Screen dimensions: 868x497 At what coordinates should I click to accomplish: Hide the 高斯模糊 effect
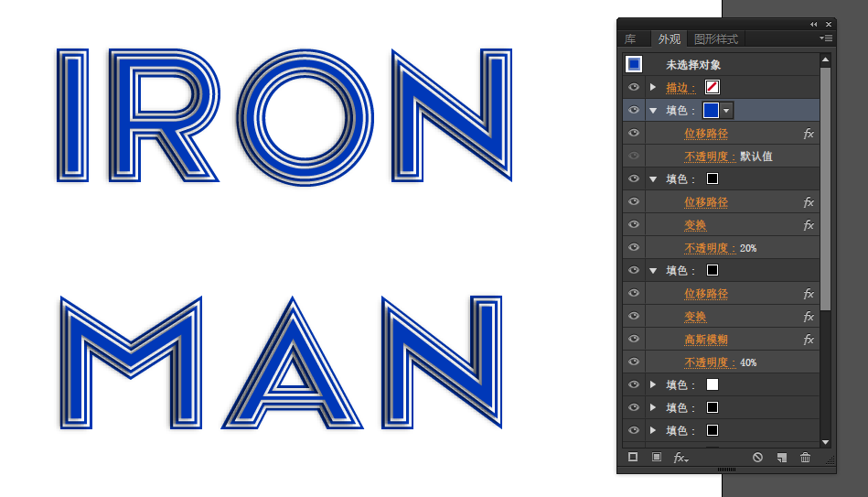[634, 339]
